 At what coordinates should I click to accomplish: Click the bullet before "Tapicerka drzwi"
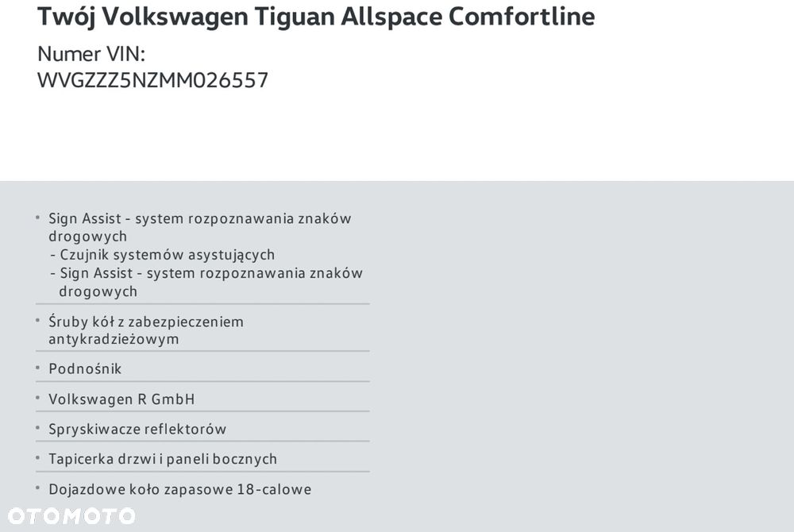click(37, 457)
